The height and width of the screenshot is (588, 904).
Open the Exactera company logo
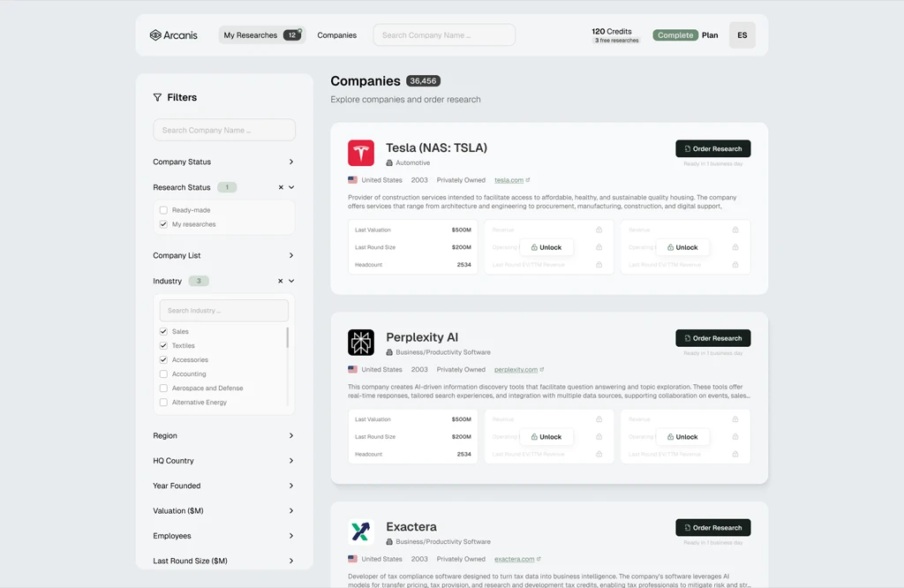tap(361, 531)
